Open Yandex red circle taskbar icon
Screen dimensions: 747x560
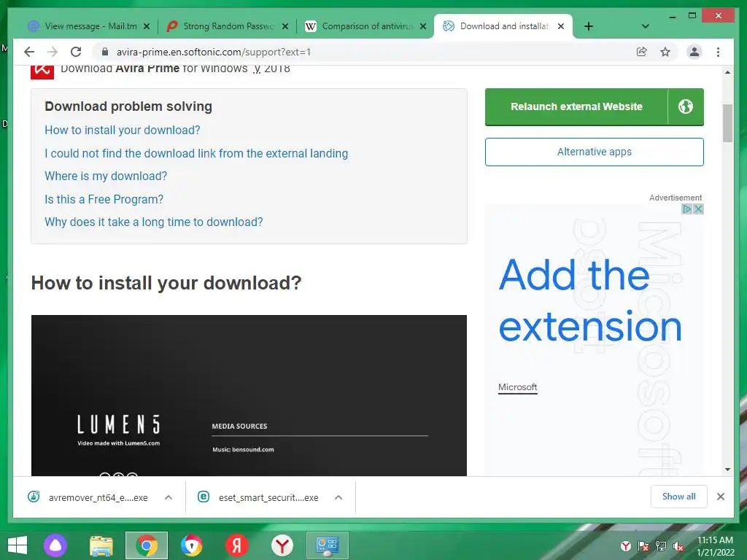pyautogui.click(x=237, y=545)
